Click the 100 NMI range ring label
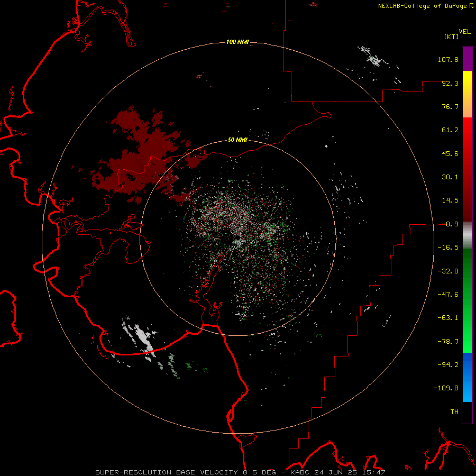The height and width of the screenshot is (476, 476). (x=237, y=42)
